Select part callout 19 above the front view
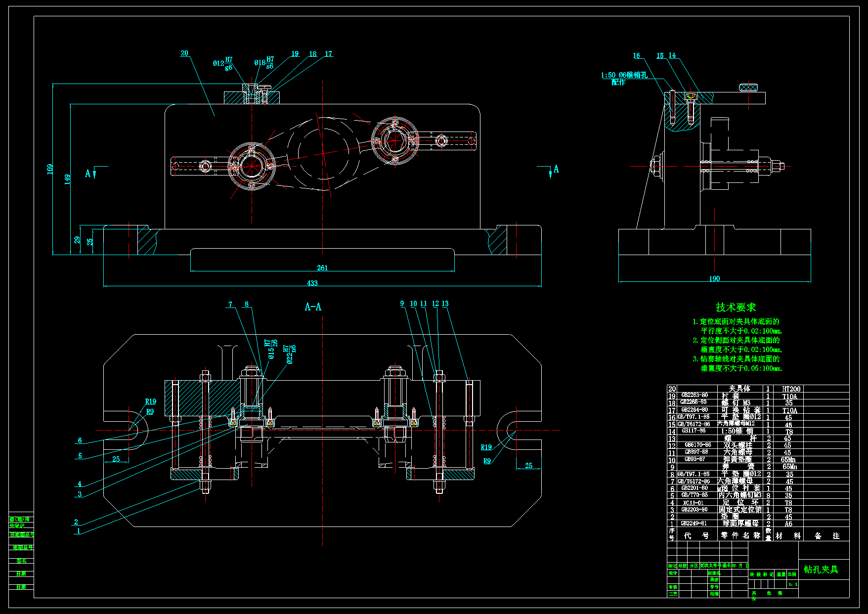 pyautogui.click(x=295, y=54)
